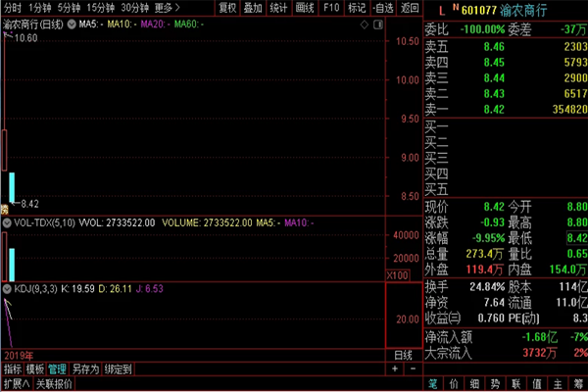The image size is (588, 392).
Task: Switch to the 分时 intraday view
Action: 13,8
